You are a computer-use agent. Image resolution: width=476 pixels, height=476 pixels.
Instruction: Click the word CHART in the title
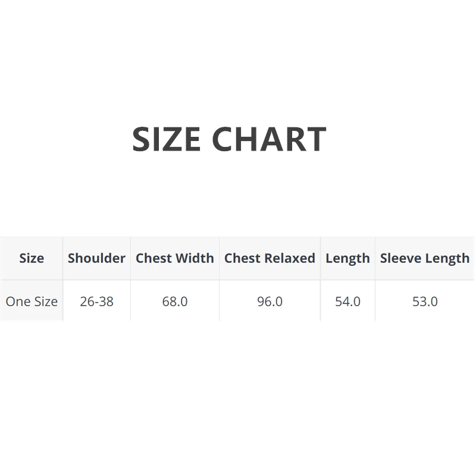269,139
